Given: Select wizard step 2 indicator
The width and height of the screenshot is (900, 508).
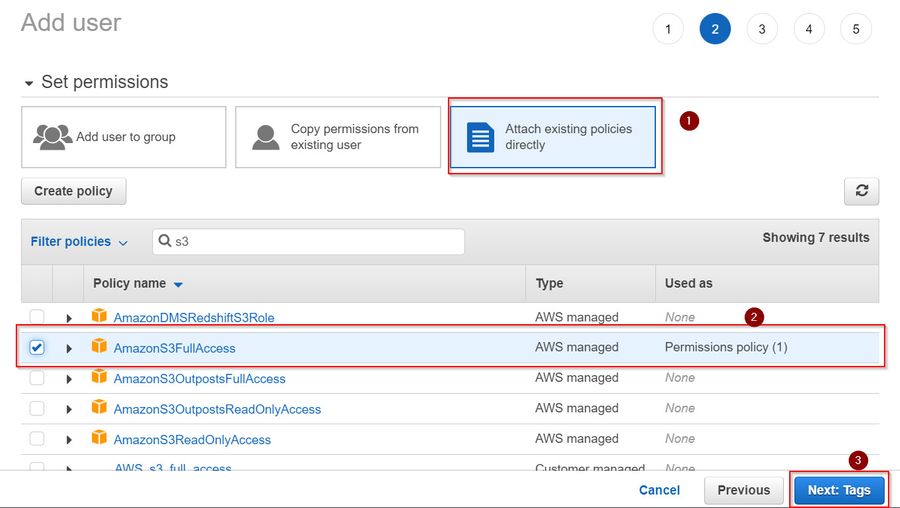Looking at the screenshot, I should (x=715, y=29).
